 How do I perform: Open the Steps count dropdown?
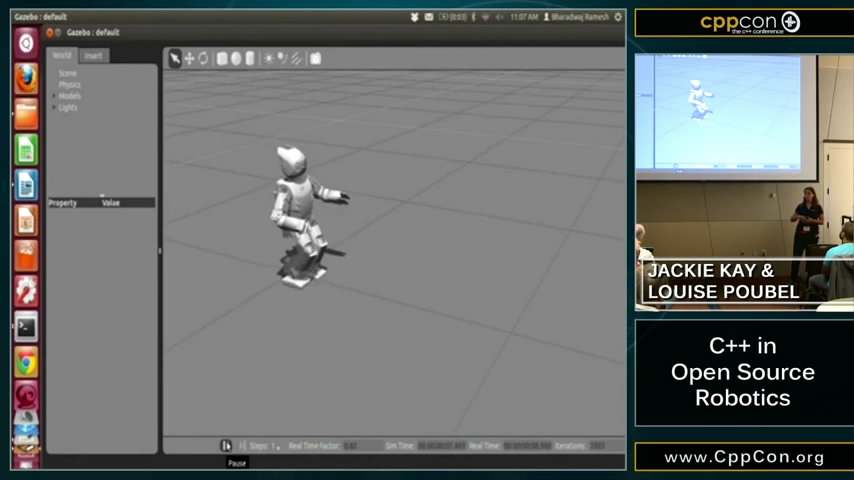pyautogui.click(x=275, y=446)
